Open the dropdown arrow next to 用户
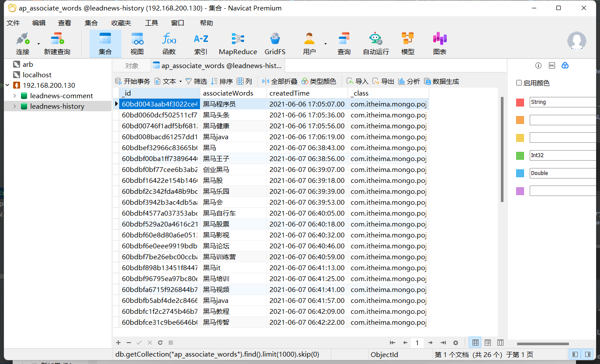The image size is (600, 364). pyautogui.click(x=325, y=44)
